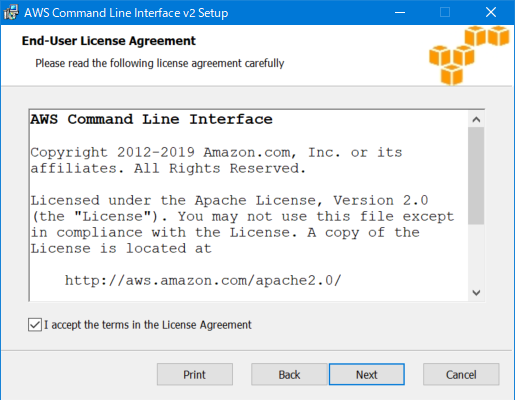Minimize the setup window

click(x=400, y=13)
